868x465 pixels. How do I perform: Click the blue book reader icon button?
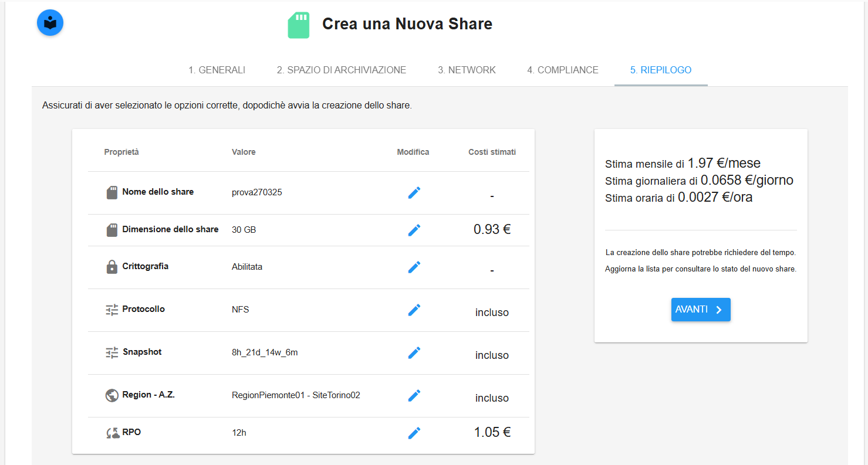click(50, 23)
